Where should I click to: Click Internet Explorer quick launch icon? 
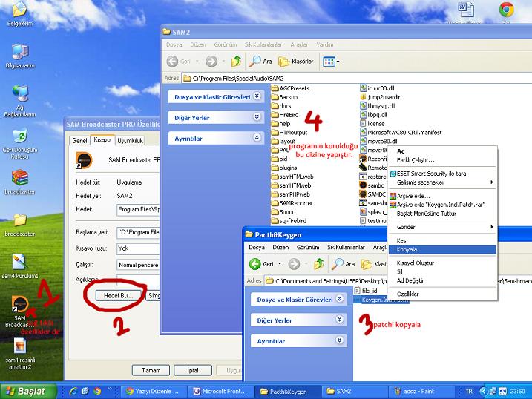coord(73,391)
